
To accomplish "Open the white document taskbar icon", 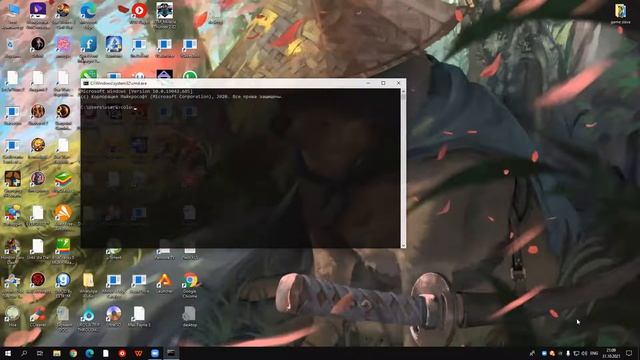I will pyautogui.click(x=106, y=353).
